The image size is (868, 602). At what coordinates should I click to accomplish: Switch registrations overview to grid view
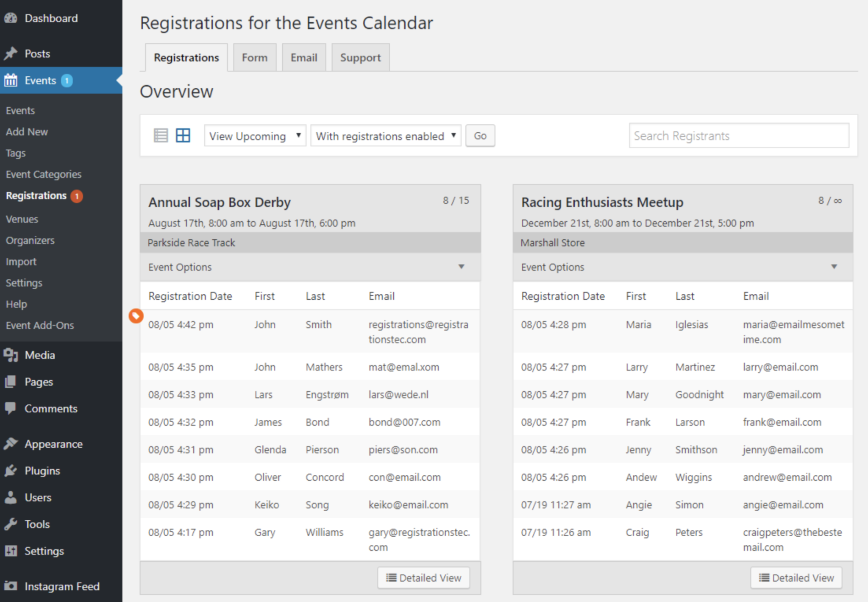(183, 135)
